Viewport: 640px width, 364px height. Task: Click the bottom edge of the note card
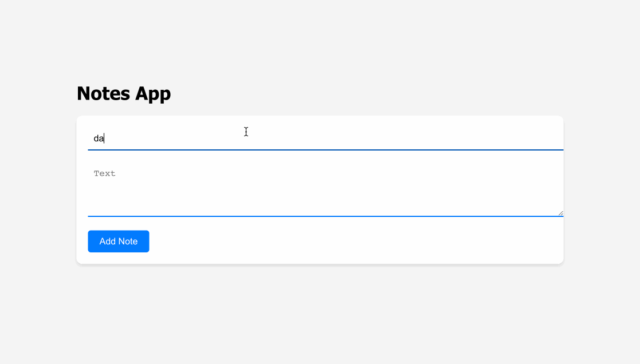pos(320,263)
